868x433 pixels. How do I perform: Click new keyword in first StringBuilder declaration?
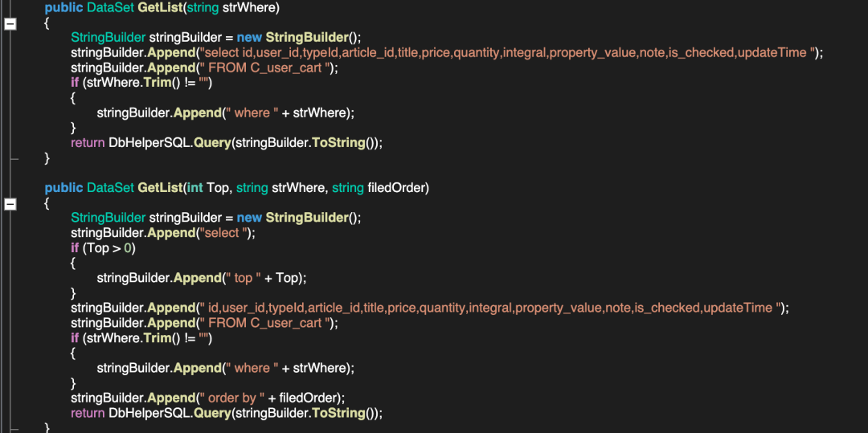pos(249,38)
